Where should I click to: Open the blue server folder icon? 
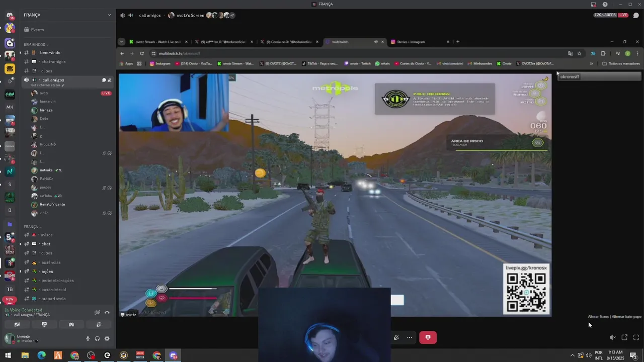10,224
